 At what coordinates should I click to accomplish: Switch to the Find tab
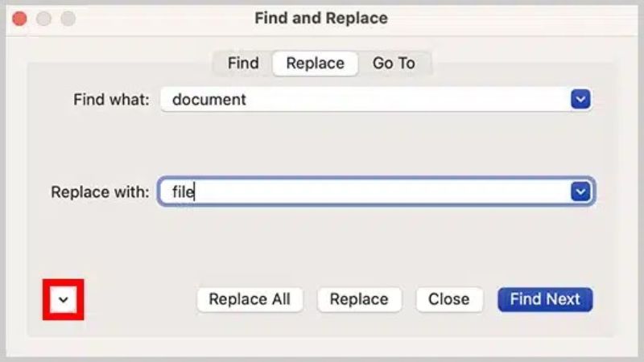tap(243, 63)
